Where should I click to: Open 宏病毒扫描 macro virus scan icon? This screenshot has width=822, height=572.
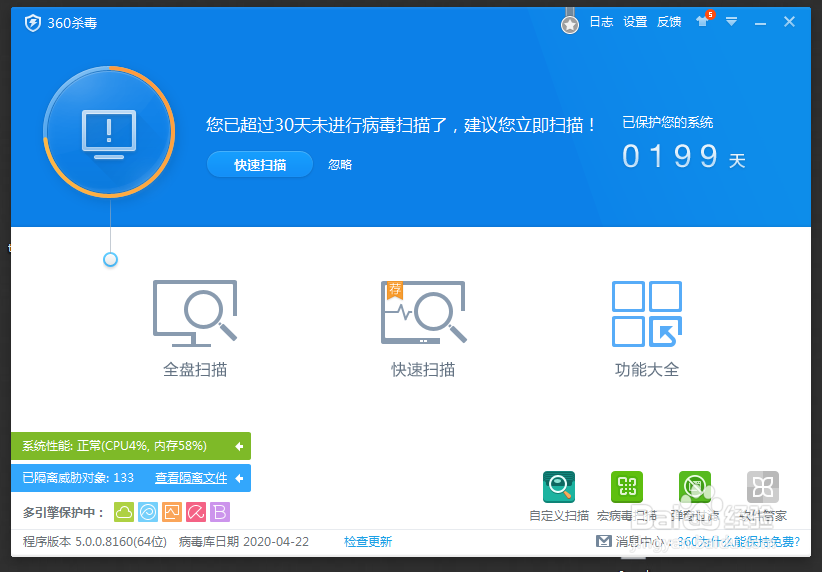coord(627,487)
